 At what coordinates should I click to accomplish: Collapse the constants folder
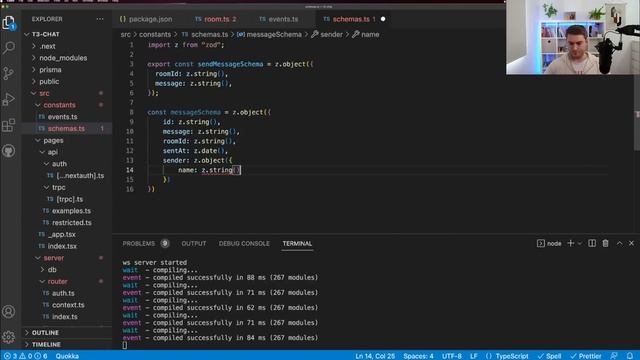point(59,105)
